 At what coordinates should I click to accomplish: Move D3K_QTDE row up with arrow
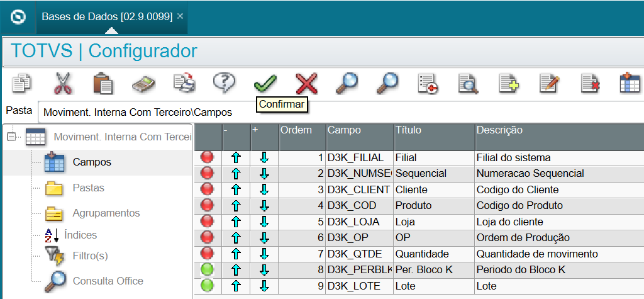[x=236, y=254]
